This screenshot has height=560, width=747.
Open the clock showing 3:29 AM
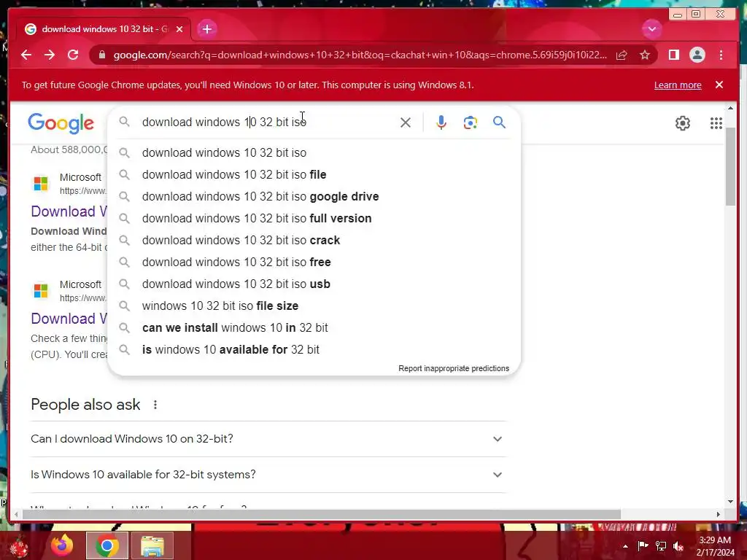click(x=715, y=546)
